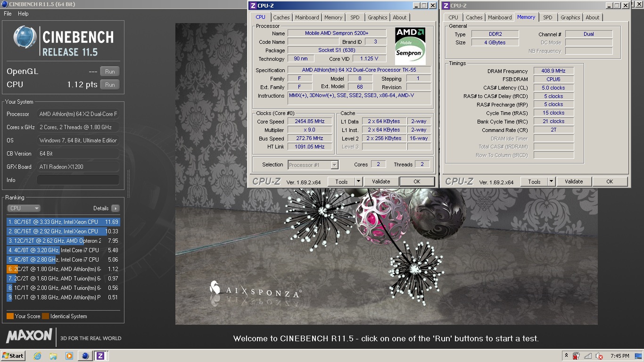Open SPD tab in right CPU-Z window
The height and width of the screenshot is (362, 644).
pyautogui.click(x=547, y=17)
